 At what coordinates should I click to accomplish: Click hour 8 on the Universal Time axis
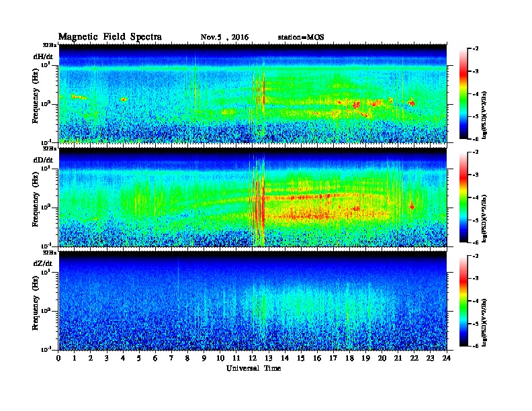pos(187,359)
